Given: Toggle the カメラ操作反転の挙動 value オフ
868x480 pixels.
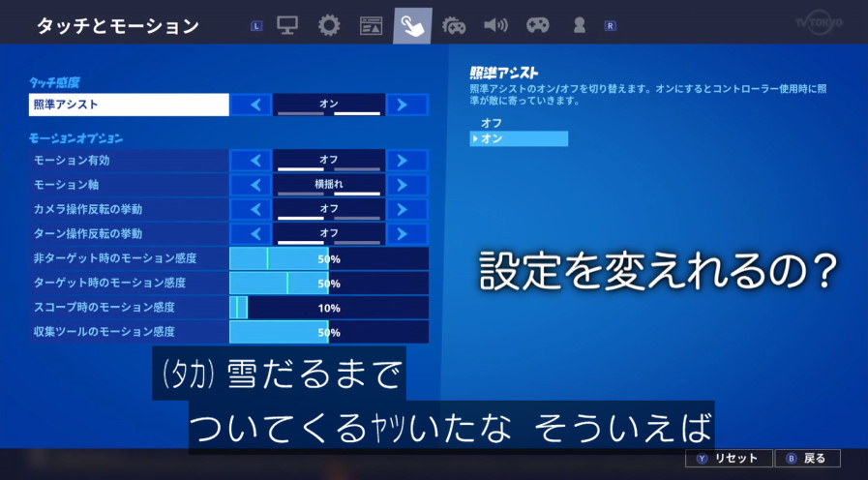Looking at the screenshot, I should click(x=329, y=209).
